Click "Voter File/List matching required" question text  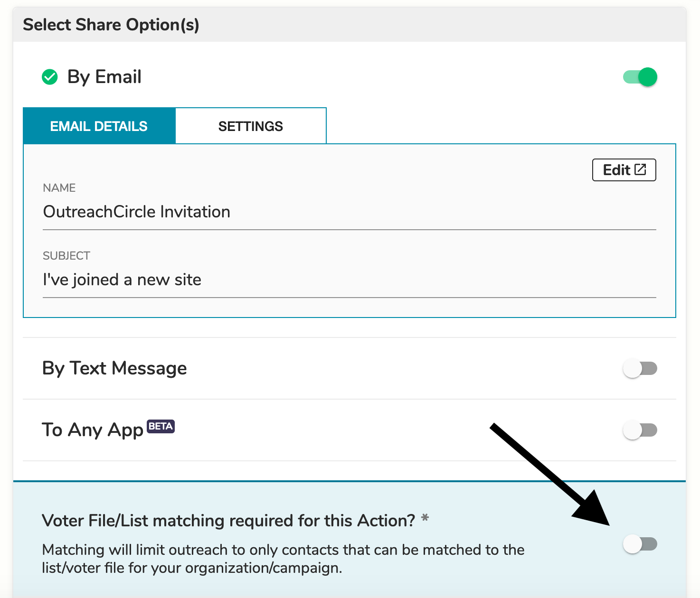[228, 521]
